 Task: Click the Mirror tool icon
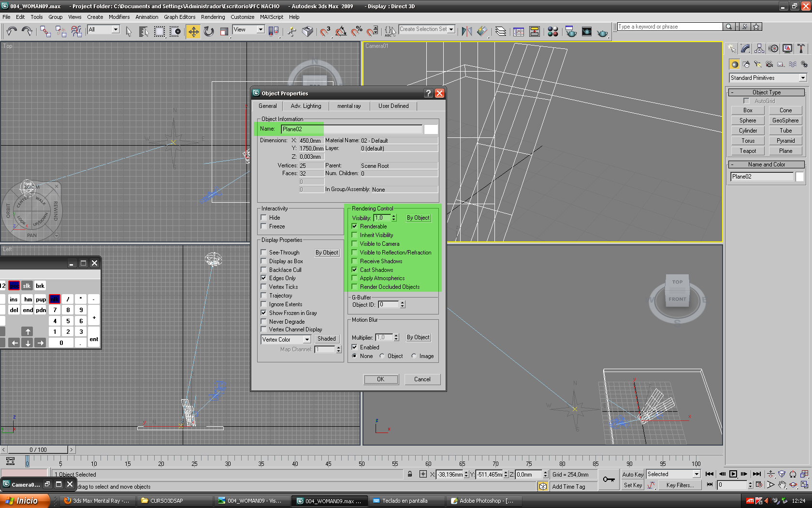click(466, 31)
